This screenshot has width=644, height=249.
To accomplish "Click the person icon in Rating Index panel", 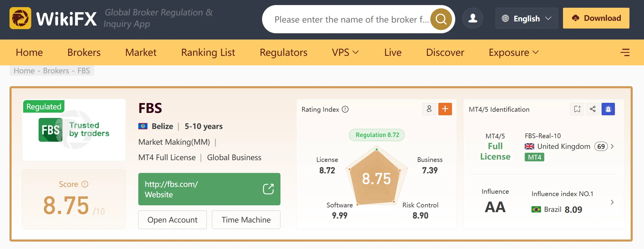I will pyautogui.click(x=429, y=109).
